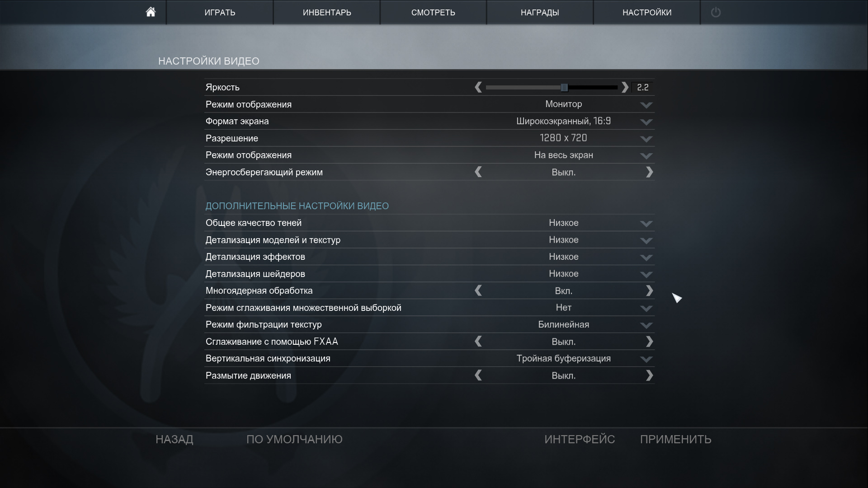This screenshot has height=488, width=868.
Task: Click right arrow for Многоядерная обработка
Action: tap(649, 291)
